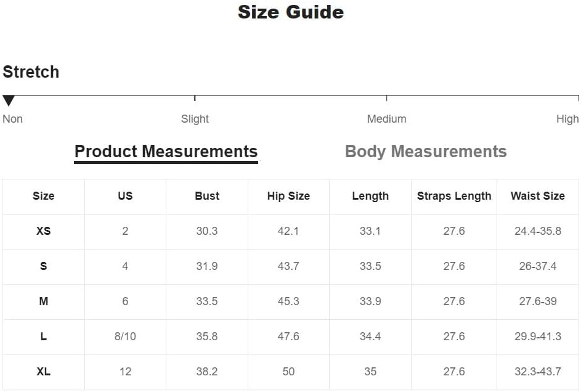This screenshot has width=581, height=392.
Task: Click the stretch indicator triangle marker
Action: [9, 100]
